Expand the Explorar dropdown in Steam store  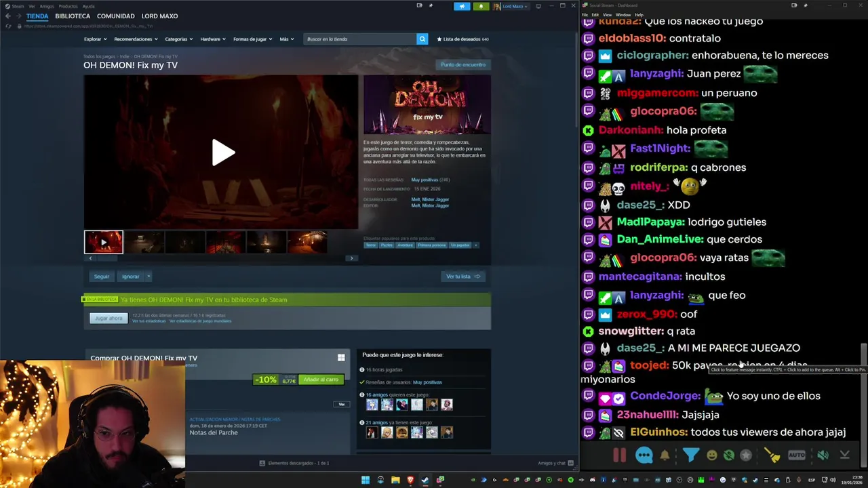pyautogui.click(x=94, y=39)
